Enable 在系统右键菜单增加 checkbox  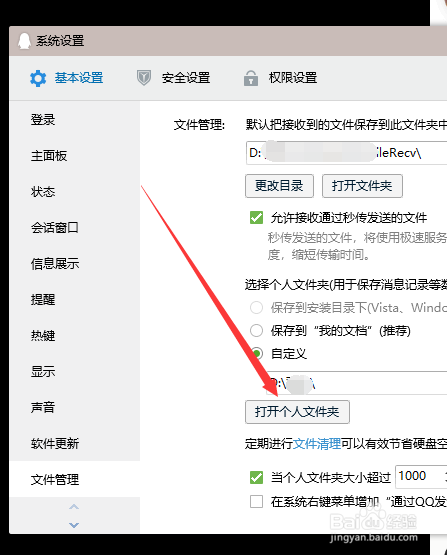click(257, 502)
